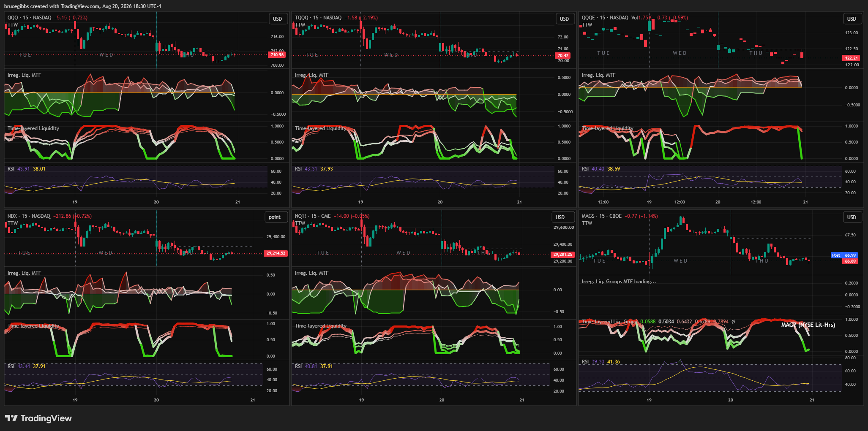868x431 pixels.
Task: Select the 29,214.52 price label on NDX
Action: (276, 253)
